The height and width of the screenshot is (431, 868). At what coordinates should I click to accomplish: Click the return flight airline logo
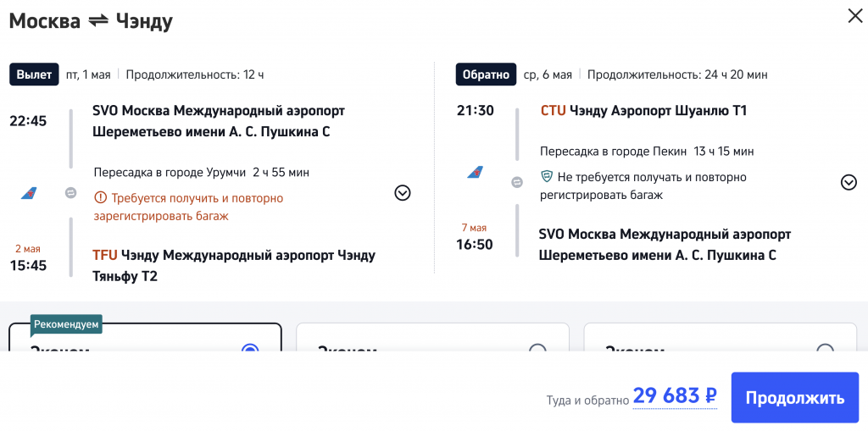(476, 173)
